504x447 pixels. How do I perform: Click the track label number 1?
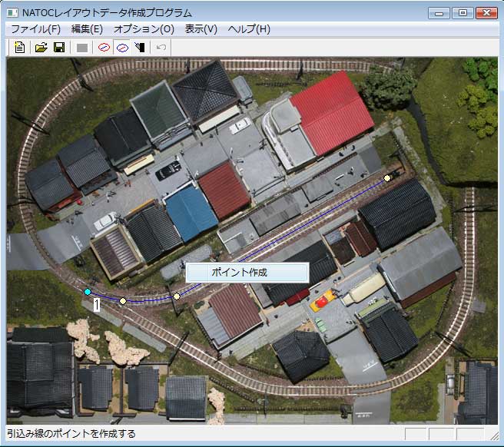[97, 304]
